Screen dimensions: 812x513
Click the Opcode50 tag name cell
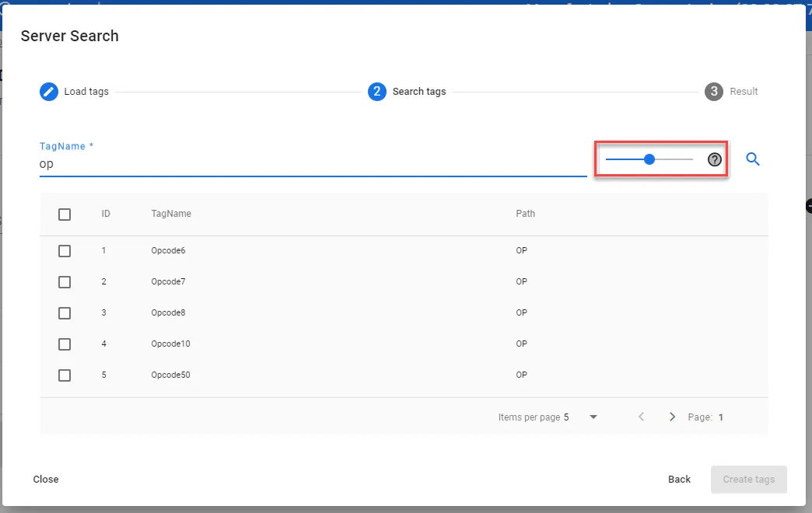[170, 375]
